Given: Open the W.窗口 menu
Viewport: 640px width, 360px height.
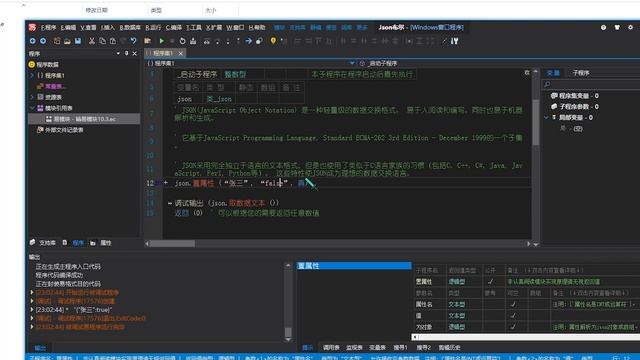Looking at the screenshot, I should [x=235, y=27].
